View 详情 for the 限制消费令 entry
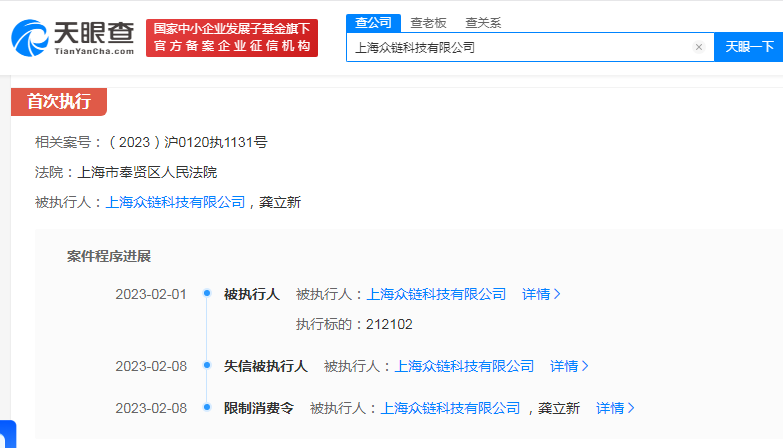 [x=615, y=408]
